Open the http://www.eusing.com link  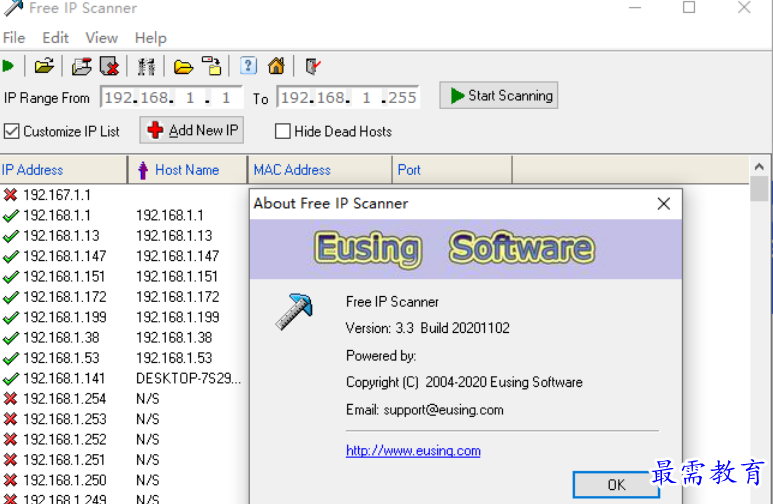pos(413,450)
